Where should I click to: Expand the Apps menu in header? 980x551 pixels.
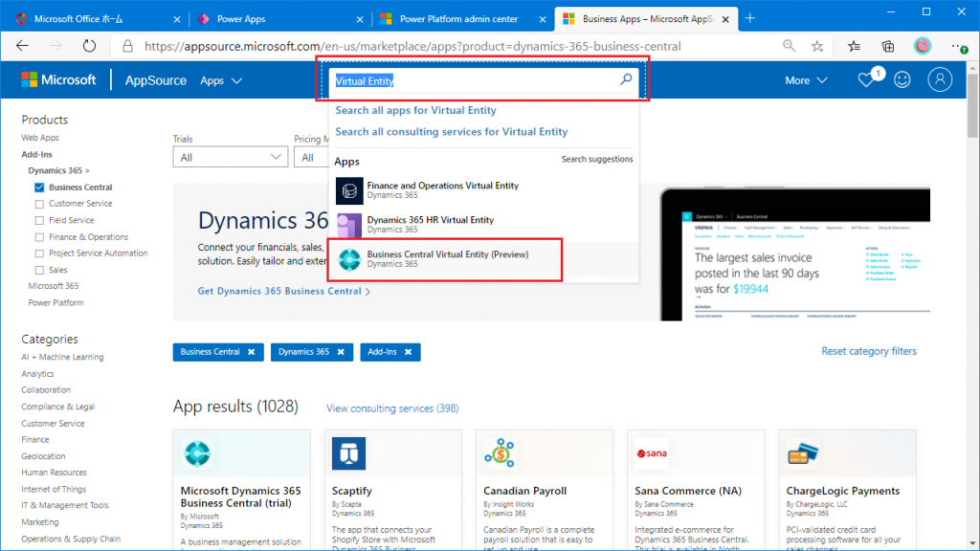221,80
